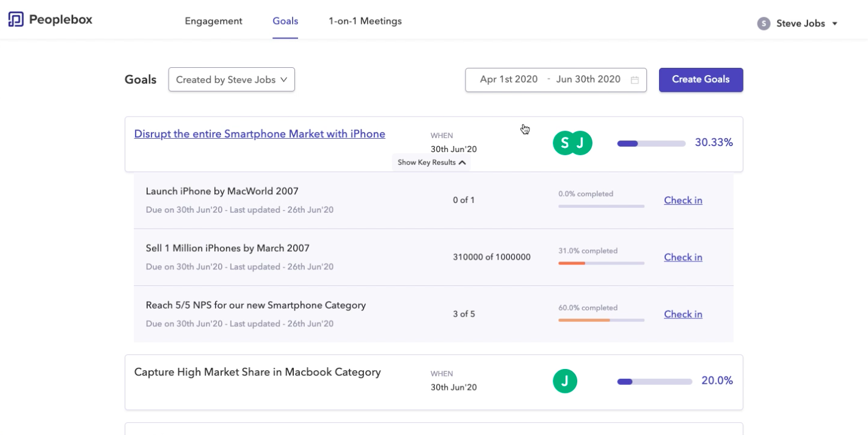
Task: Collapse the Show Key Results expander
Action: (432, 163)
